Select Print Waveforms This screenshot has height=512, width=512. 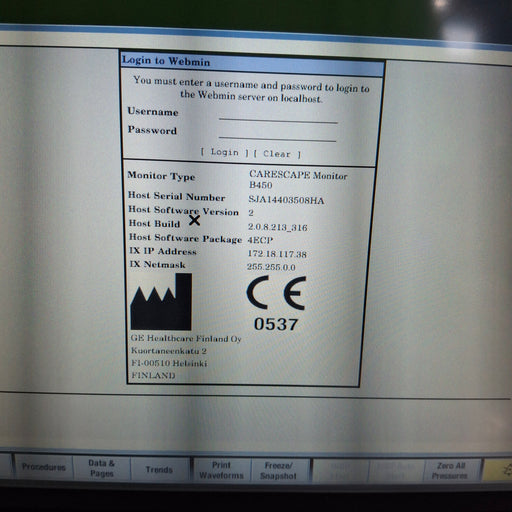coord(221,470)
